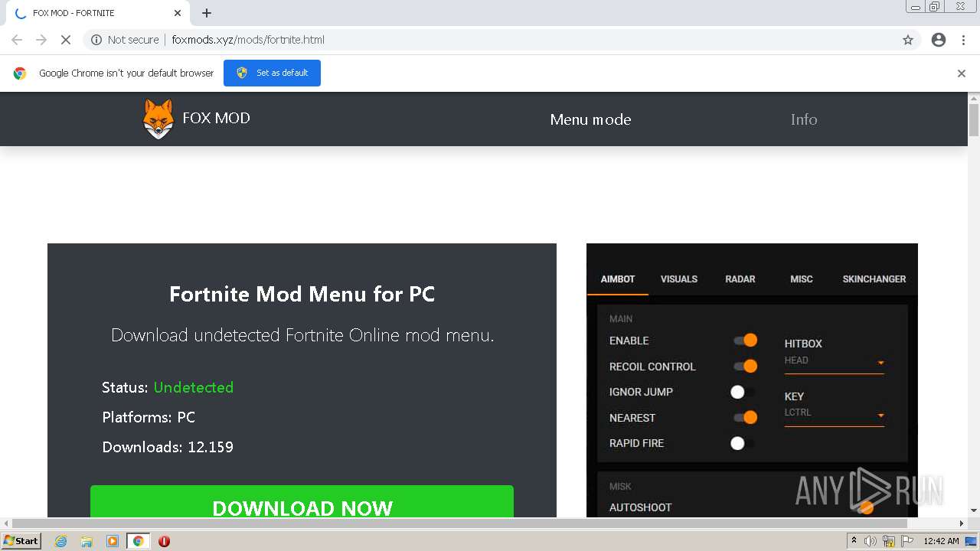The image size is (980, 551).
Task: Select Chrome icon in taskbar
Action: 139,541
